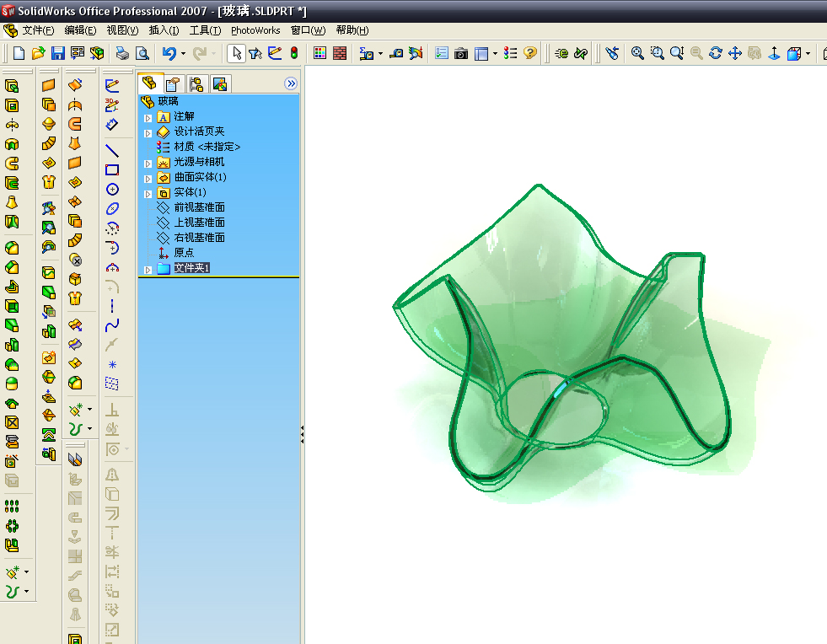Screen dimensions: 827x644
Task: Open the 视图(V) menu
Action: coord(122,30)
